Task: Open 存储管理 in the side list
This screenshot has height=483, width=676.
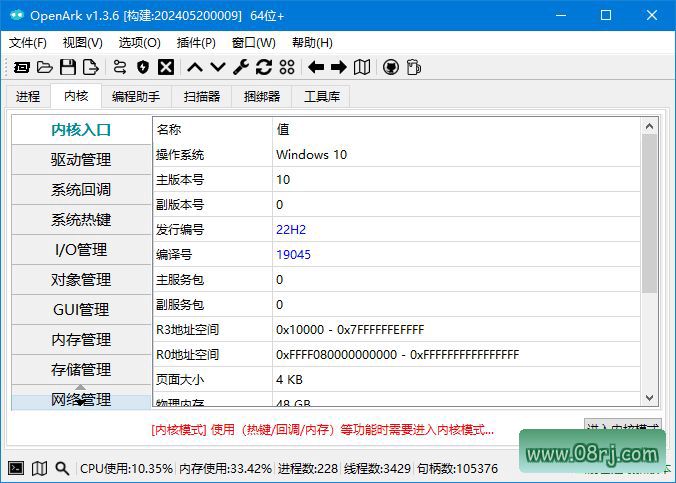Action: pyautogui.click(x=81, y=370)
